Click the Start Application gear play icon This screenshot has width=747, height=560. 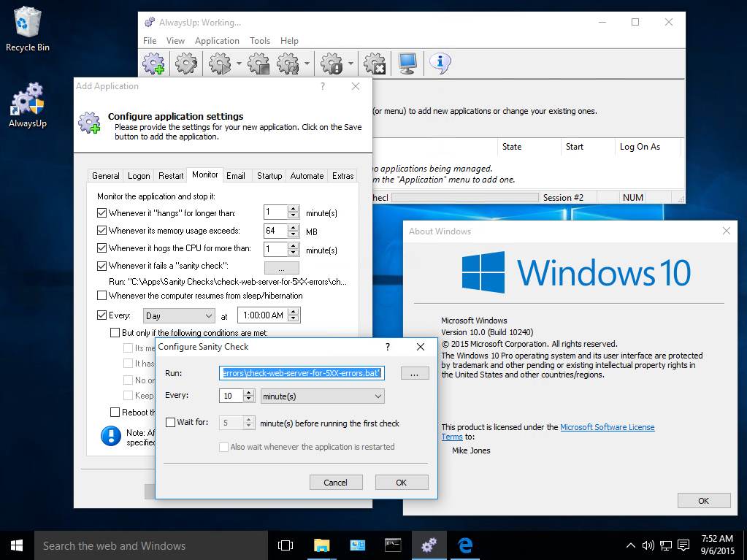click(x=220, y=64)
